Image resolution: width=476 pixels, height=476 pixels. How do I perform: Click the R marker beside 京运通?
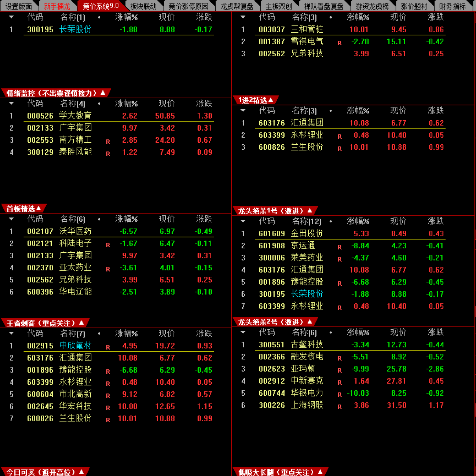[340, 247]
